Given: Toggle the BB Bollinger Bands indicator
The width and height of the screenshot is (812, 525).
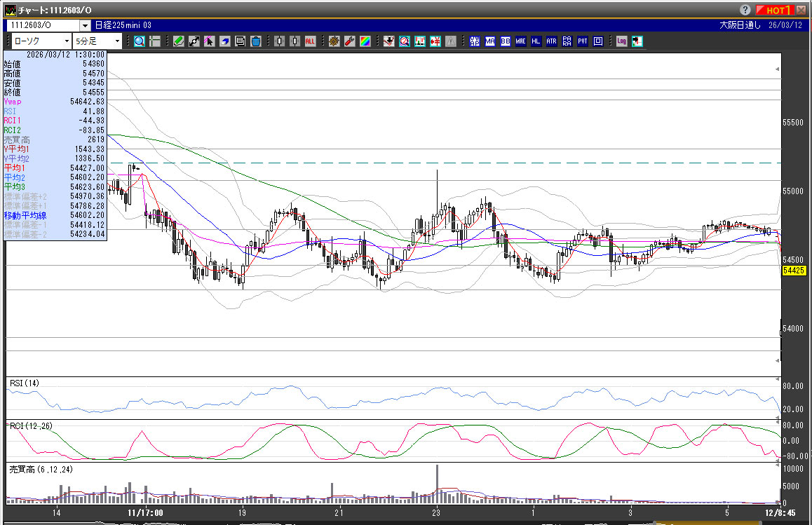Looking at the screenshot, I should (x=505, y=41).
